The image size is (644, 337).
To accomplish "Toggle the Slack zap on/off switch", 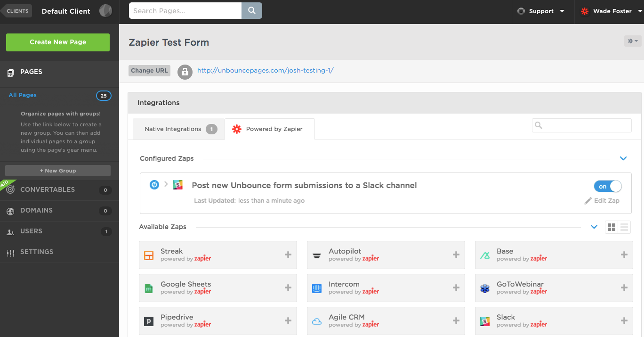I will tap(608, 186).
